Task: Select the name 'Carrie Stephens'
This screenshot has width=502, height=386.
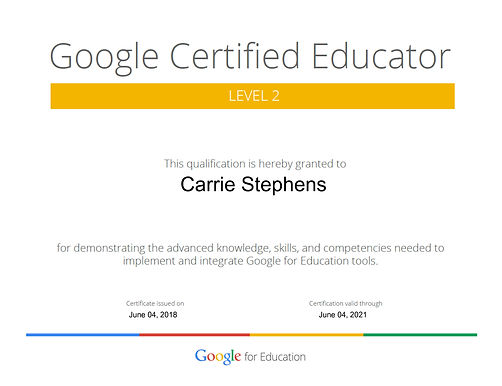Action: click(253, 185)
